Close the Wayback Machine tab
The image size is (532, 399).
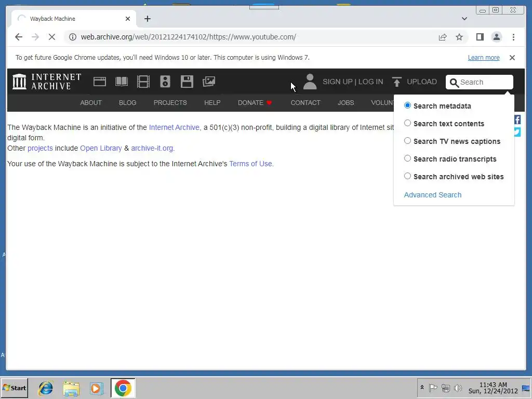tap(128, 19)
